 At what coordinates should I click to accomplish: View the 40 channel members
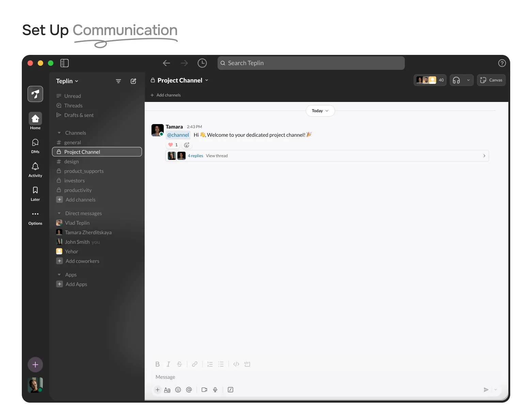pos(430,80)
